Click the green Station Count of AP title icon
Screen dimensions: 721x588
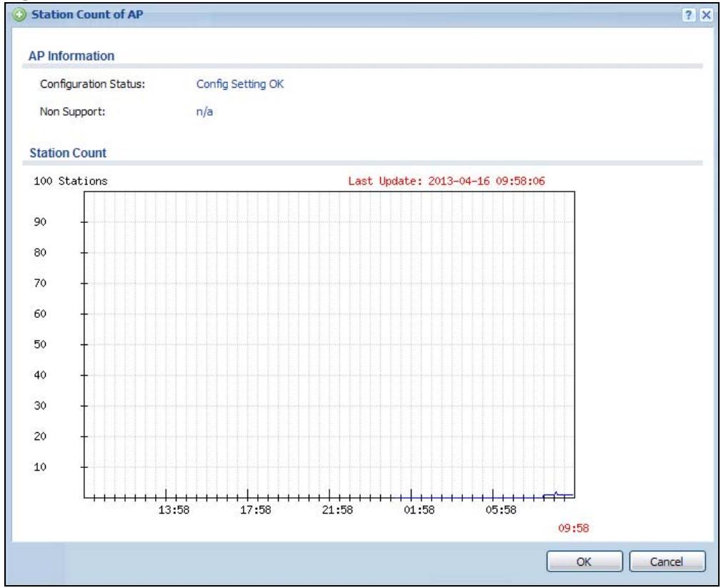pos(19,15)
